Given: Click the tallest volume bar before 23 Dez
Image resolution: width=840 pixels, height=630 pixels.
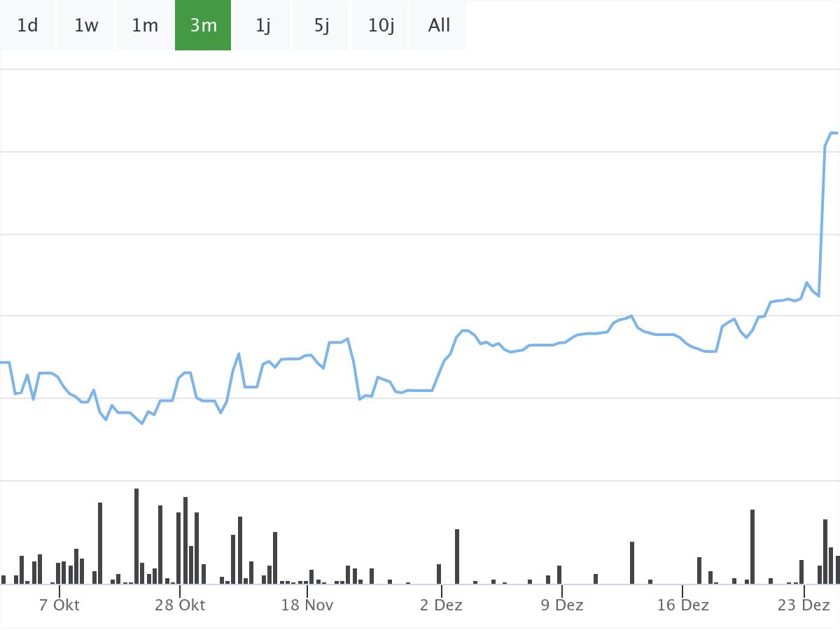Looking at the screenshot, I should pyautogui.click(x=752, y=546).
